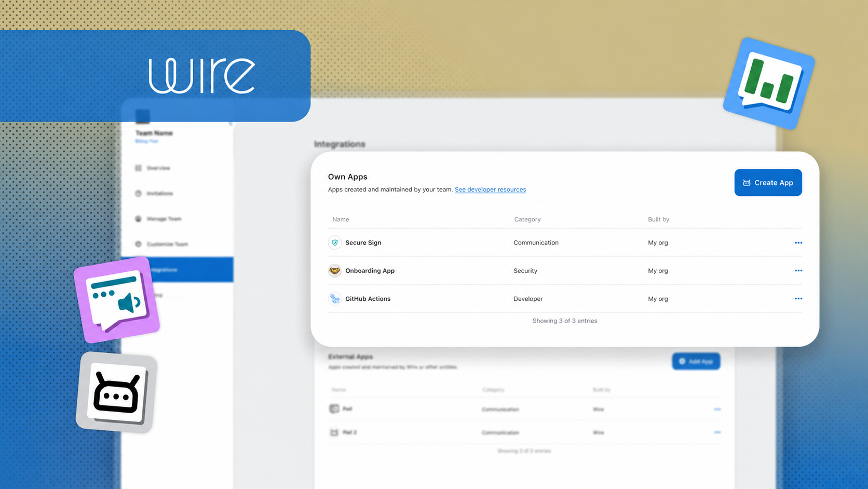Click the Invitations icon in sidebar

point(138,193)
